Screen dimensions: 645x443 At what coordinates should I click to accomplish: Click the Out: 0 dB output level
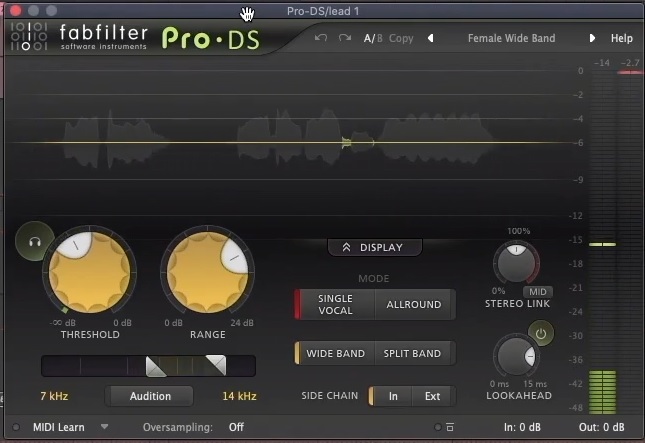[x=601, y=427]
